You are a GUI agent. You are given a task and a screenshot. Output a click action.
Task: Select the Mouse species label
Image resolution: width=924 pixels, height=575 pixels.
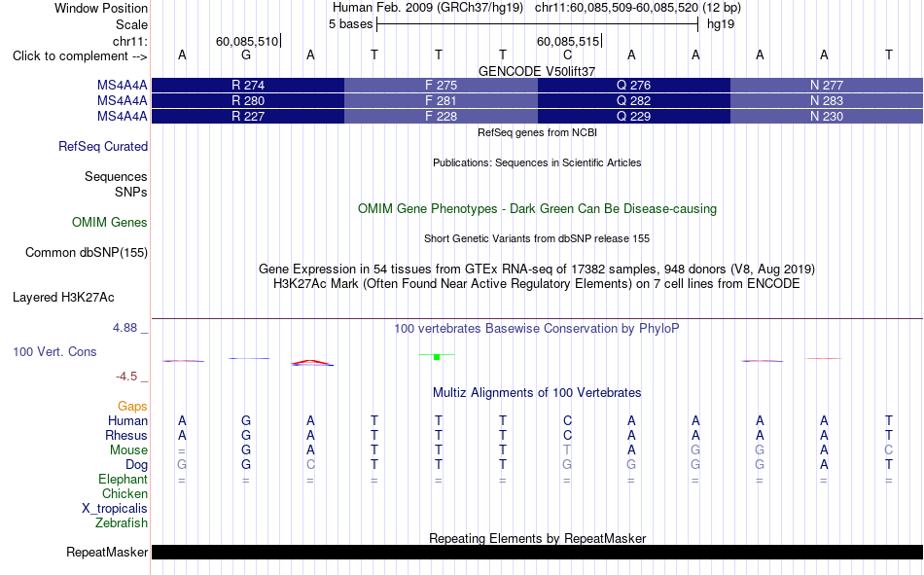128,449
